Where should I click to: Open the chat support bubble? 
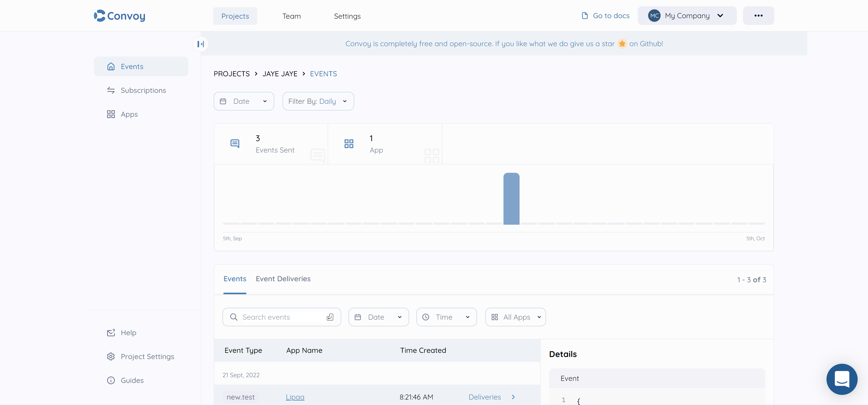(842, 379)
